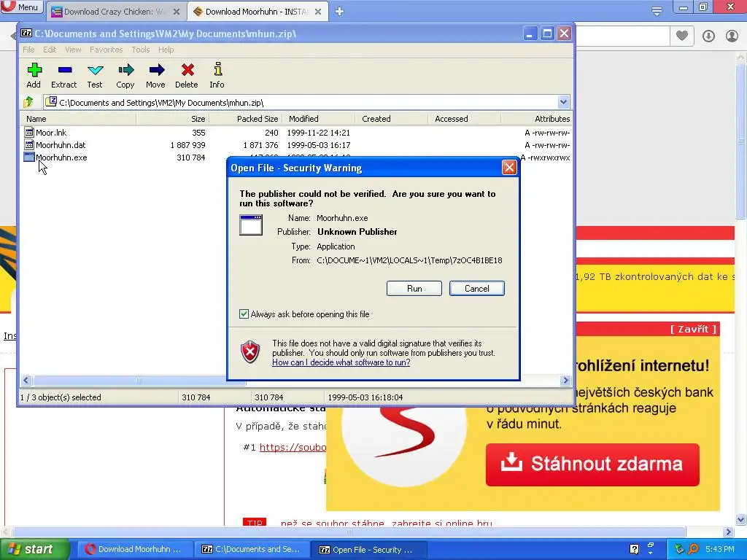
Task: Open the Favorites menu in 7-Zip
Action: click(107, 50)
